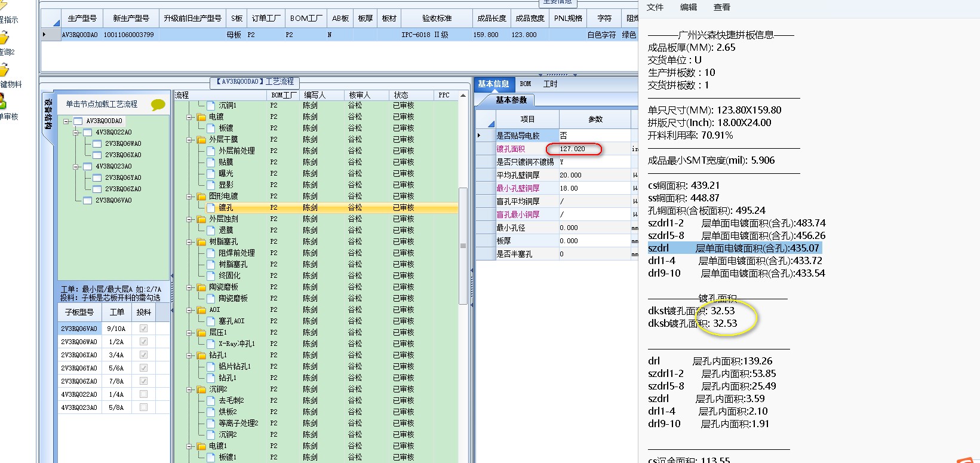The image size is (980, 463).
Task: Click the document icon of 等离子处理2 step
Action: click(x=211, y=423)
